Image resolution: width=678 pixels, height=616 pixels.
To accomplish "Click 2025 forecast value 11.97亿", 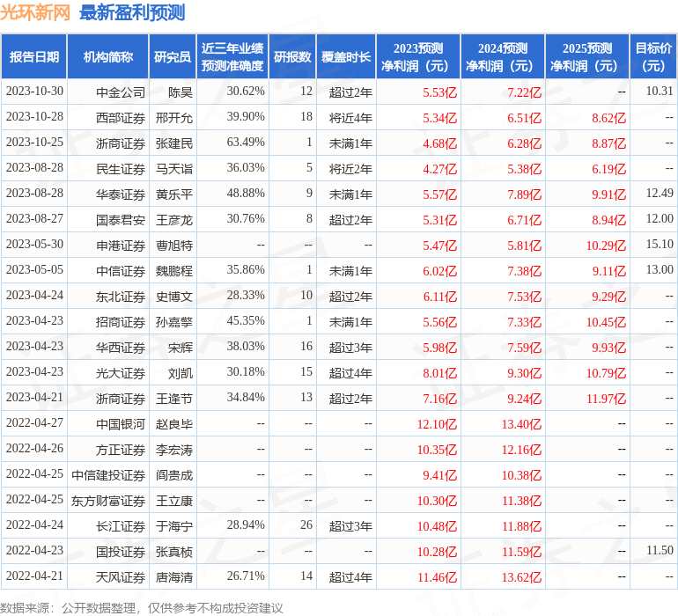I will 606,398.
